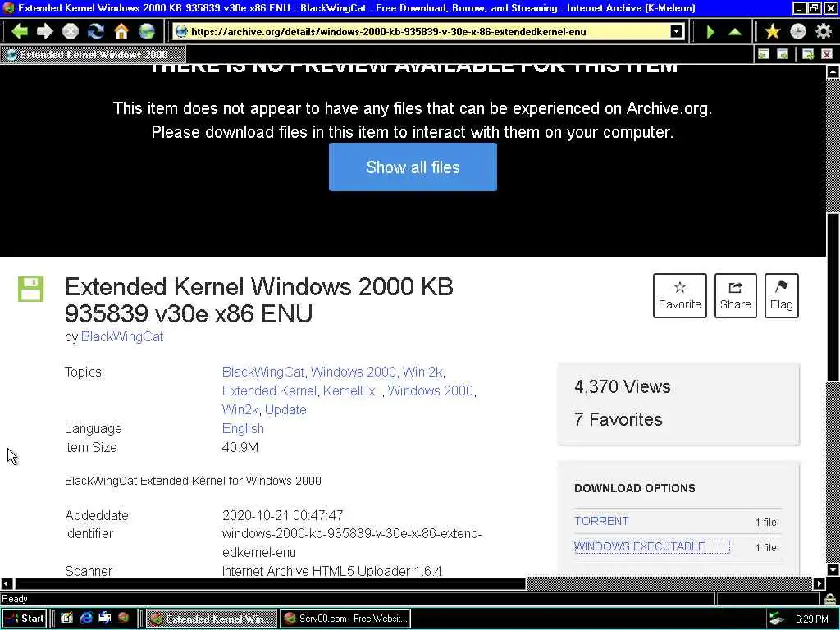
Task: Click the horizontal scrollbar right arrow
Action: point(819,583)
